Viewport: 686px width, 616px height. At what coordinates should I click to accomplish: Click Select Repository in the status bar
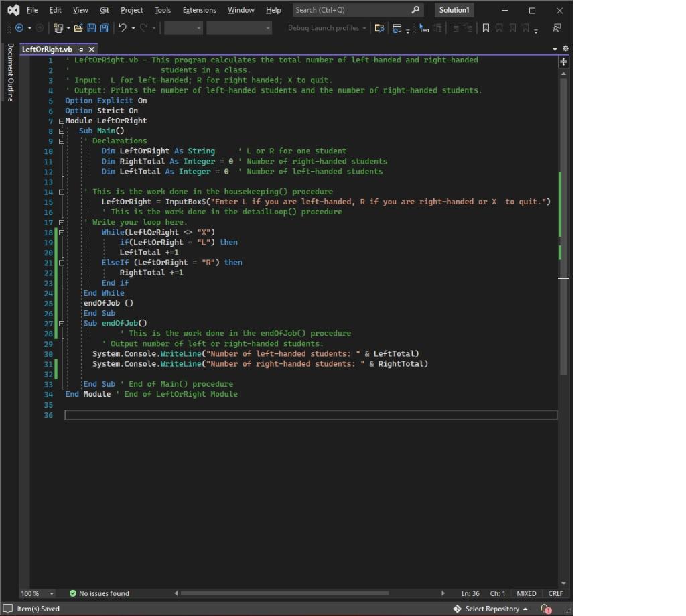point(491,609)
